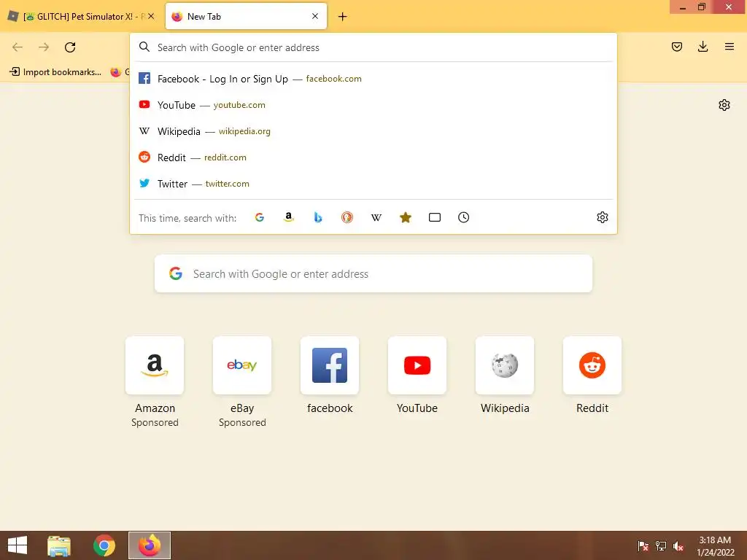Reload the current page
Screen dimensions: 747x560
pos(70,47)
